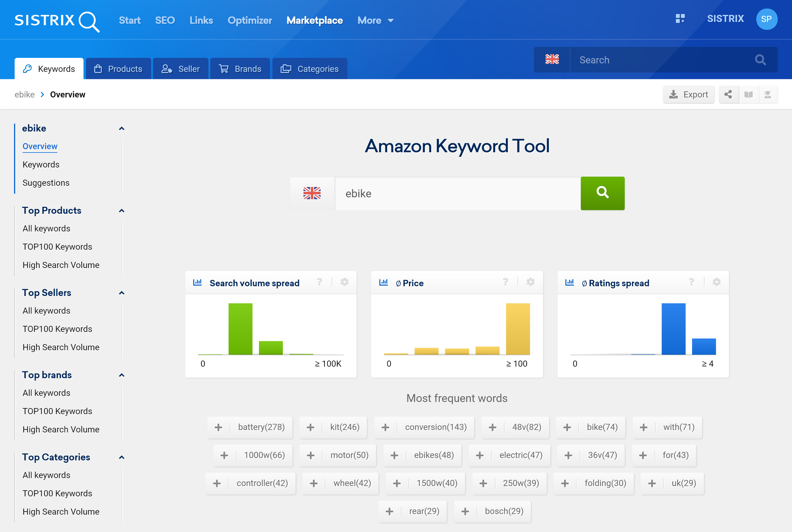Open High Search Volume under Top Products

(x=61, y=265)
